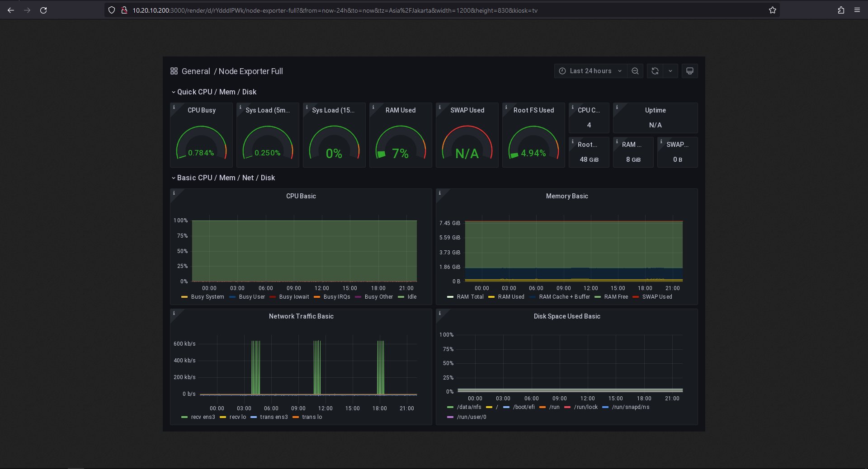Click the insecure connection padlock icon
The height and width of the screenshot is (469, 868).
point(124,10)
